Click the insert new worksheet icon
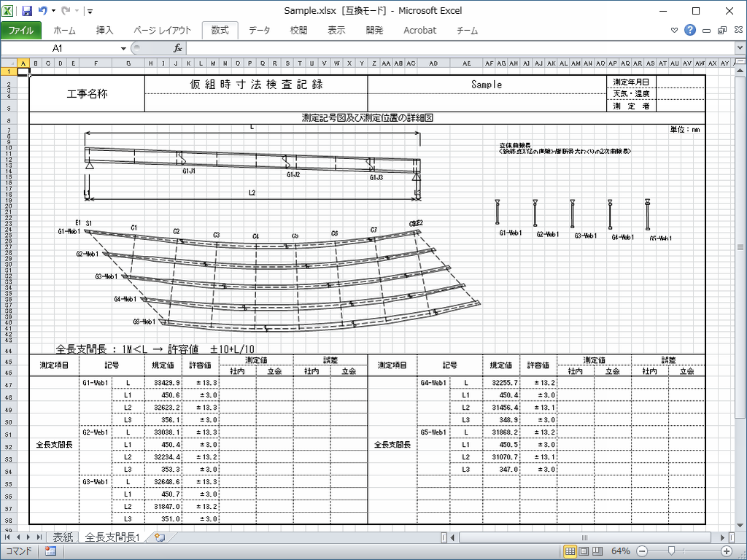The height and width of the screenshot is (560, 747). pyautogui.click(x=159, y=537)
